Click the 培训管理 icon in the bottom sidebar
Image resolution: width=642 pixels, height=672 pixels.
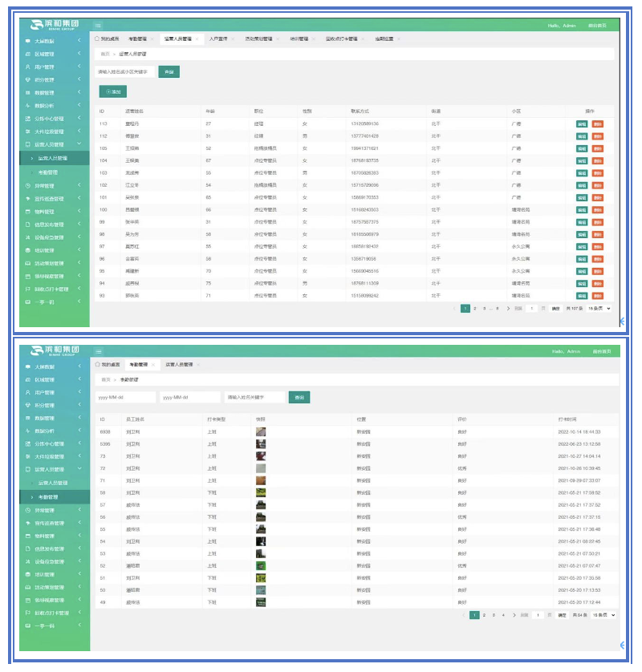[x=28, y=574]
